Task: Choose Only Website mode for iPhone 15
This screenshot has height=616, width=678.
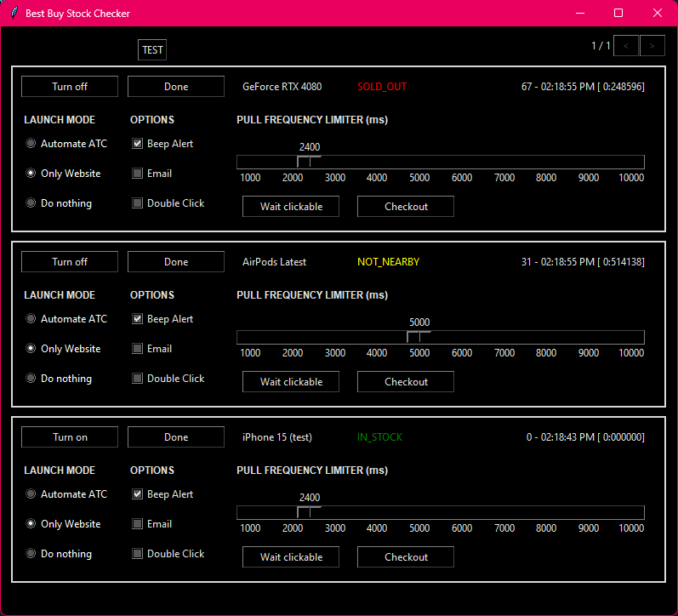Action: pyautogui.click(x=31, y=524)
